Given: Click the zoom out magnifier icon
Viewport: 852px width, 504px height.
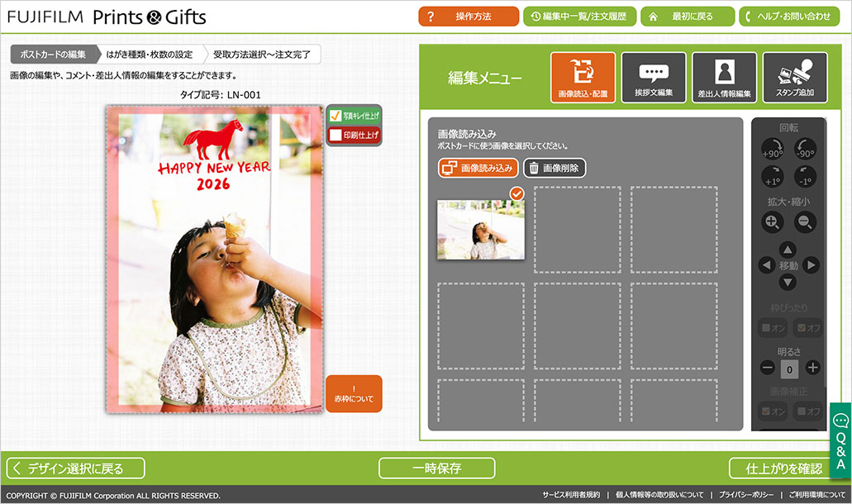Looking at the screenshot, I should point(804,221).
